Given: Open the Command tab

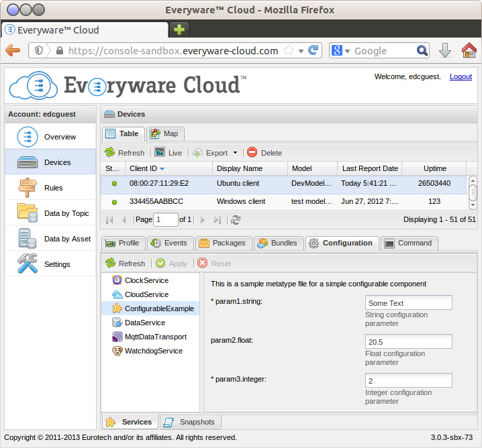Looking at the screenshot, I should (x=409, y=243).
